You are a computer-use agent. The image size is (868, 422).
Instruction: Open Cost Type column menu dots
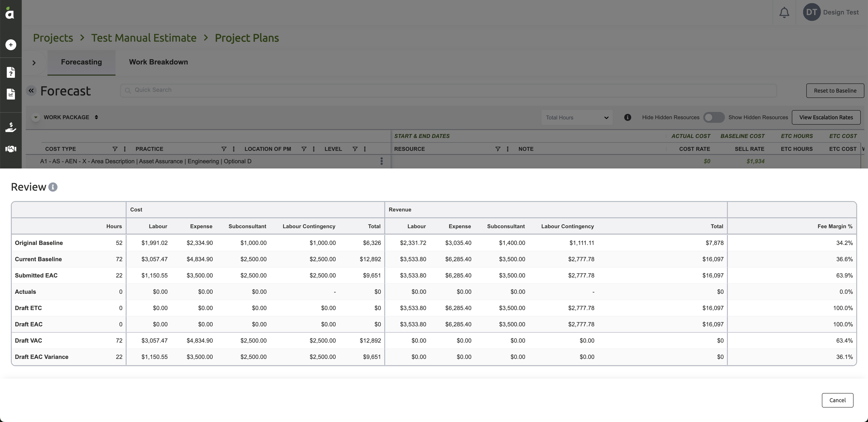pos(125,149)
